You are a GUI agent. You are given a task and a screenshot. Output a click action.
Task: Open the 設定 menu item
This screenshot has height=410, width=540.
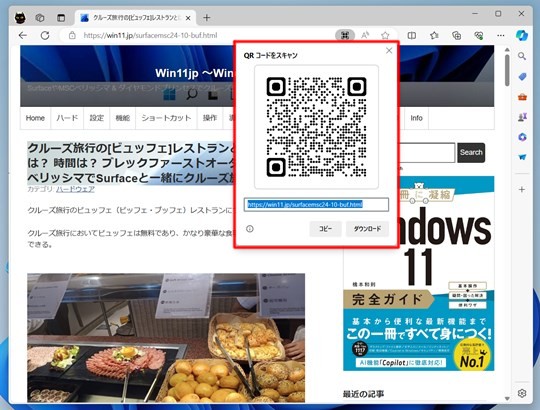point(97,118)
